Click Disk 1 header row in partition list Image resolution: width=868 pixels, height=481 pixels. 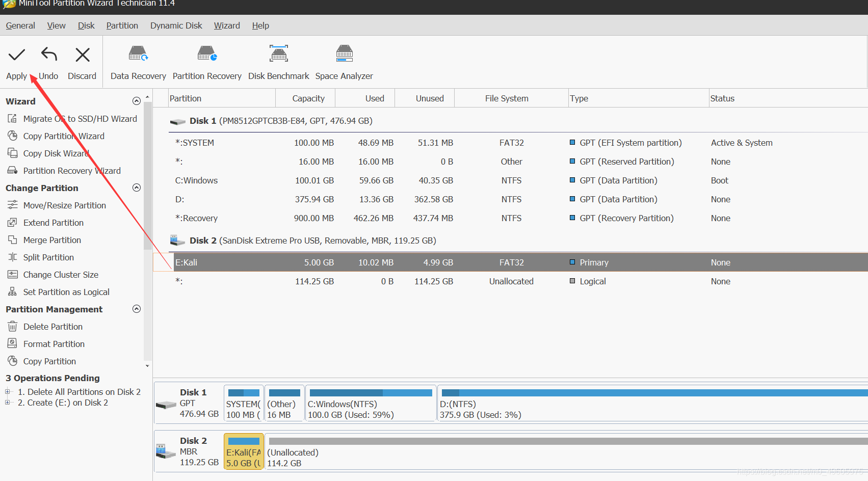[518, 121]
